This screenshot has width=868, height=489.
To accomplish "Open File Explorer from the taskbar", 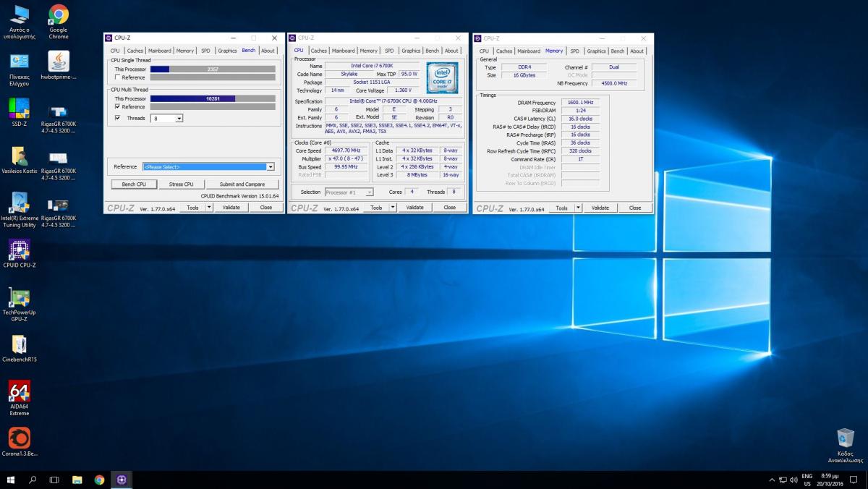I will (x=77, y=480).
